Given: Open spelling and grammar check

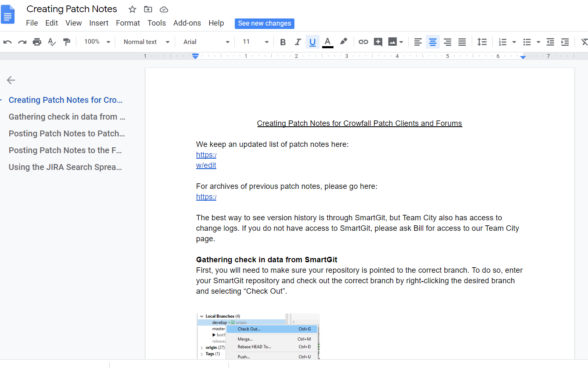Looking at the screenshot, I should (52, 42).
